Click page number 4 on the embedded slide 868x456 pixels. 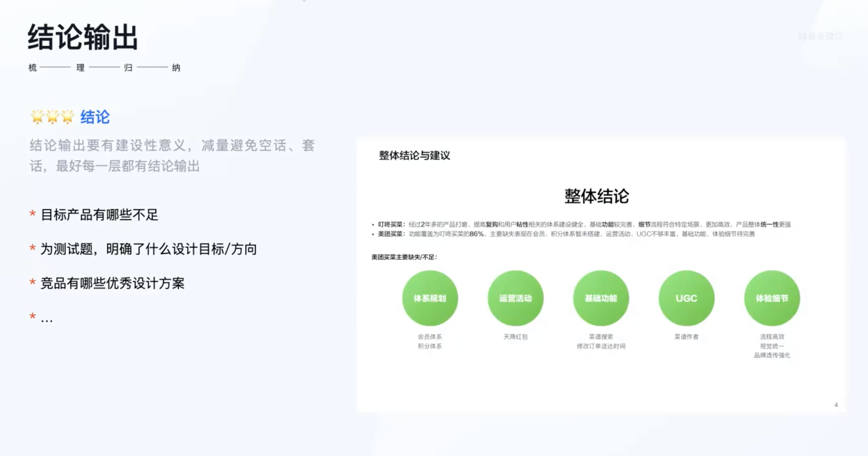pyautogui.click(x=836, y=405)
